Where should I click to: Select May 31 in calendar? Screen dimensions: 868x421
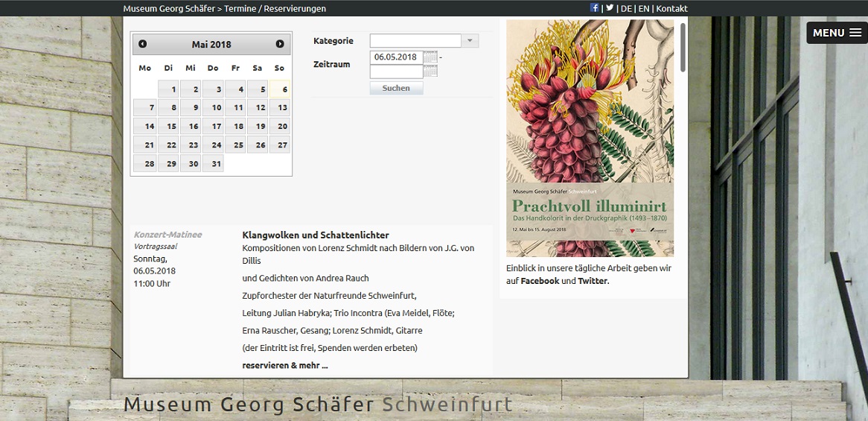coord(213,163)
